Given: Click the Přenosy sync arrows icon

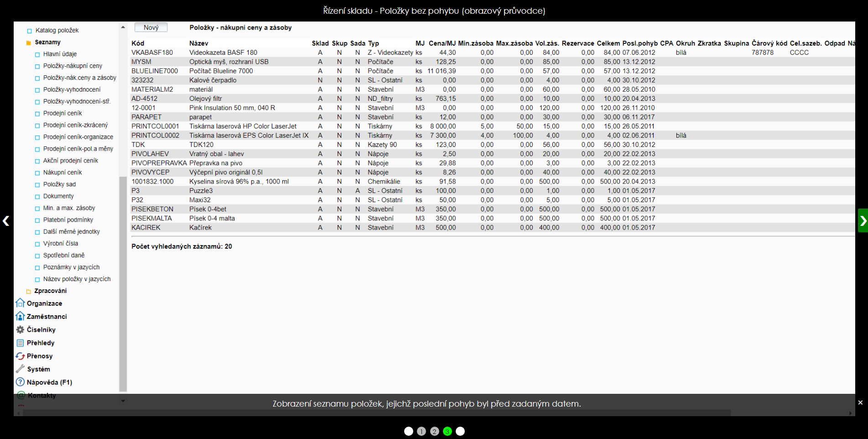Looking at the screenshot, I should coord(20,356).
